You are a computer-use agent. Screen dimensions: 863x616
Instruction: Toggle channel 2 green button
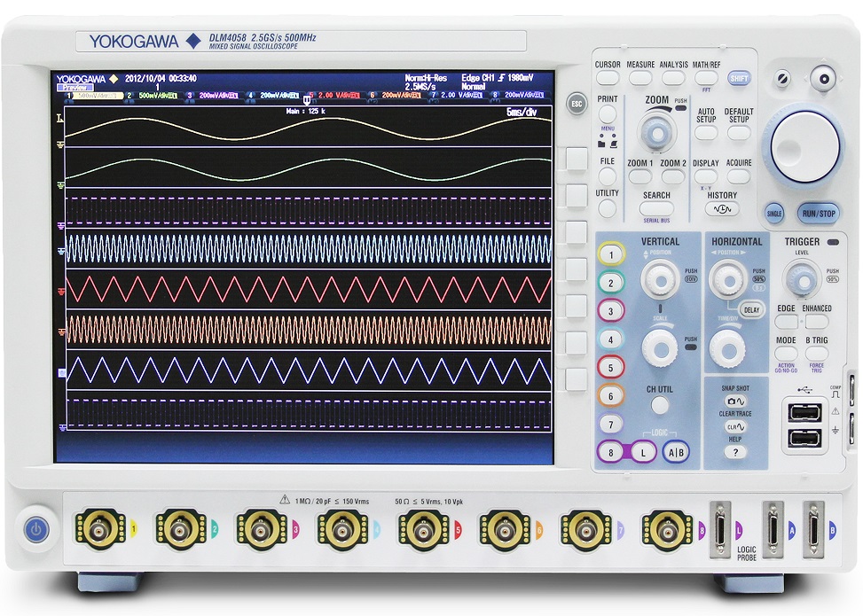click(x=610, y=283)
